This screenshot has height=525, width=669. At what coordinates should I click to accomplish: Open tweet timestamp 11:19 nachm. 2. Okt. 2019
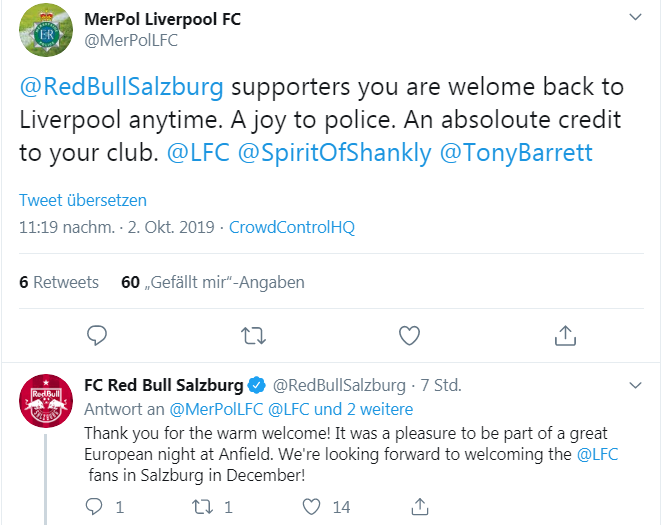coord(116,227)
